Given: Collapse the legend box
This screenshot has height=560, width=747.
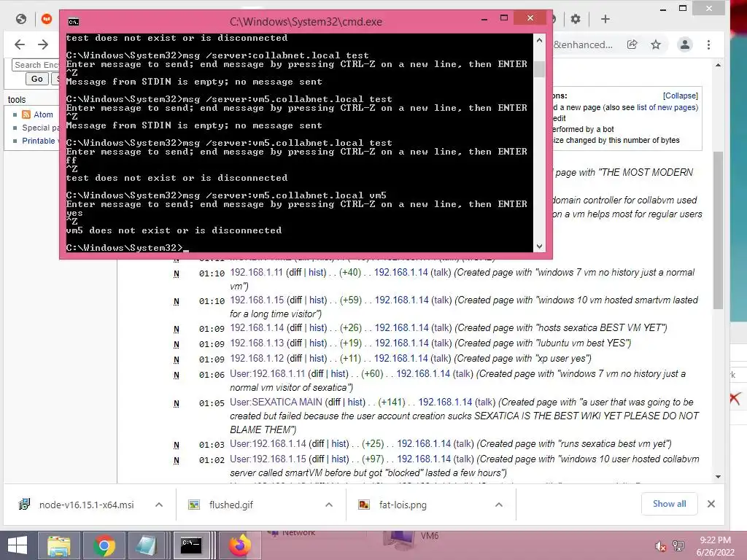Looking at the screenshot, I should [681, 96].
